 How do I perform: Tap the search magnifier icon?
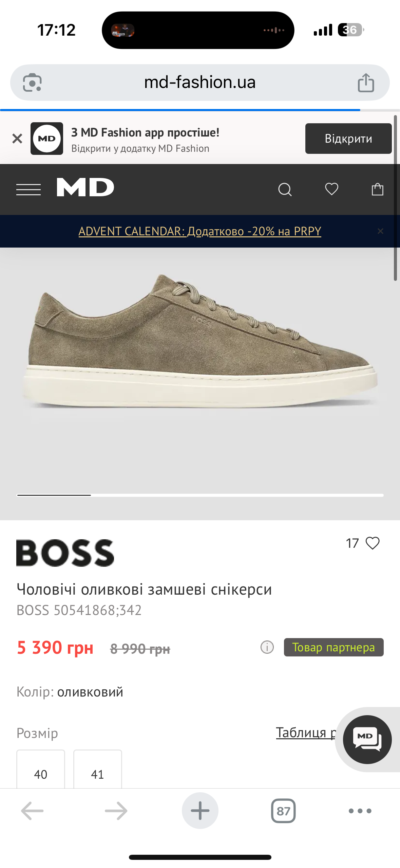[x=285, y=189]
